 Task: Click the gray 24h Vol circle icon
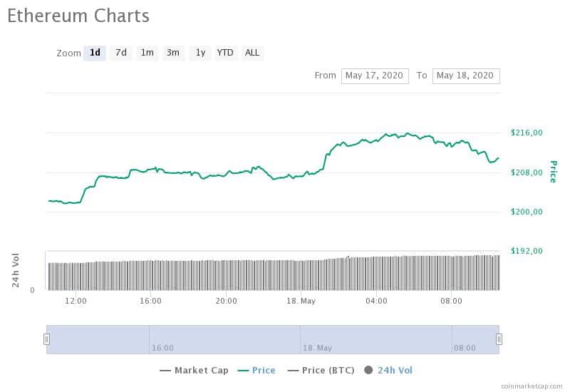click(x=368, y=370)
